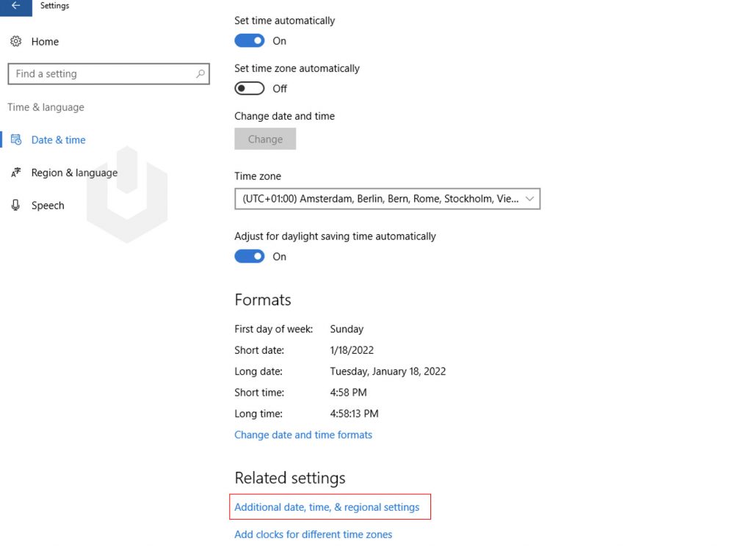This screenshot has height=560, width=752.
Task: Open Additional date, time, & regional settings
Action: (x=330, y=506)
